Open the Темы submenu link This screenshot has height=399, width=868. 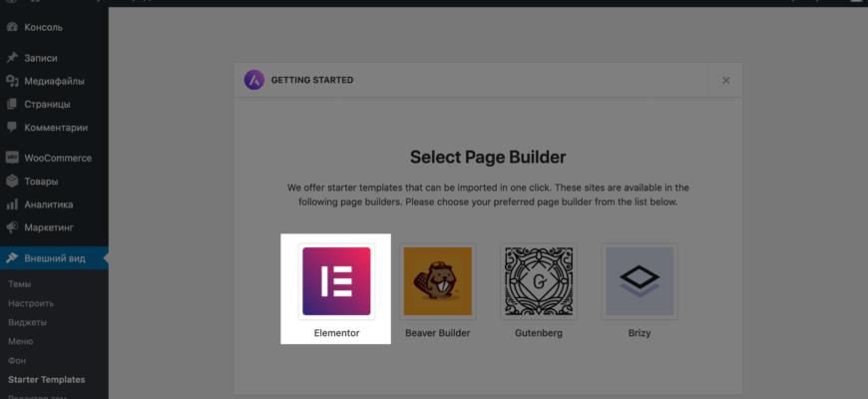point(19,284)
